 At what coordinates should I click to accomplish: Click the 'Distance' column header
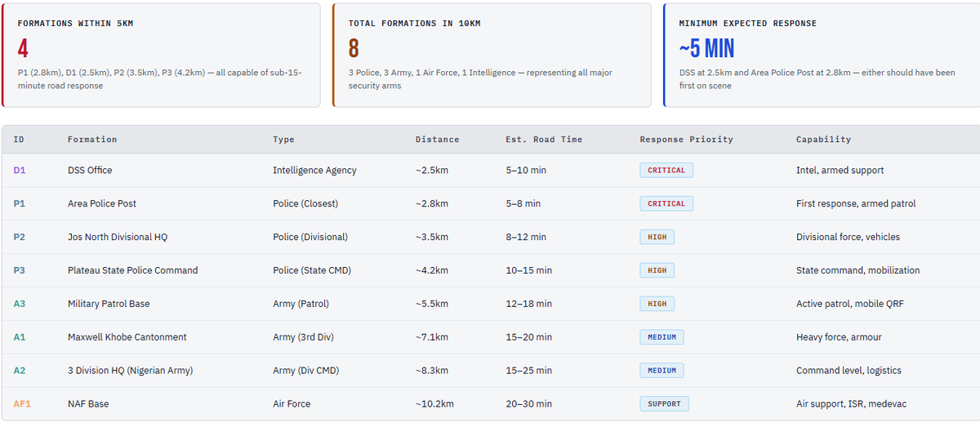point(437,140)
